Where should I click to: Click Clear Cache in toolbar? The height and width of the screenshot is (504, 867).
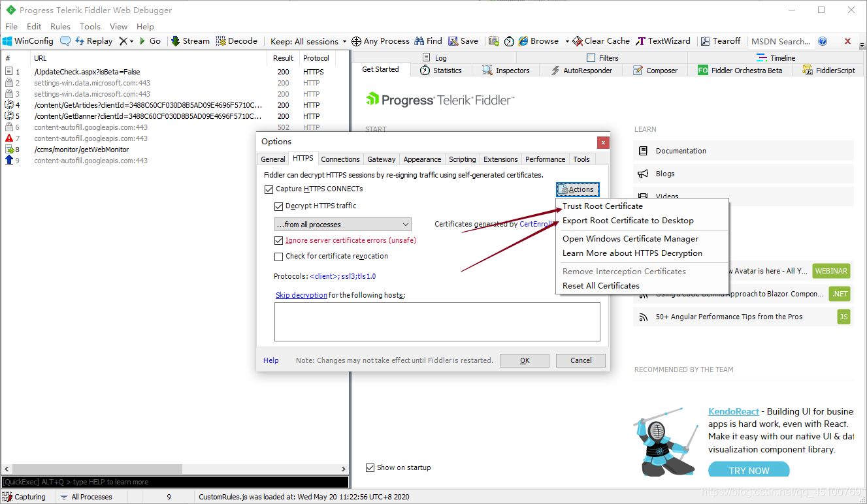pyautogui.click(x=601, y=40)
